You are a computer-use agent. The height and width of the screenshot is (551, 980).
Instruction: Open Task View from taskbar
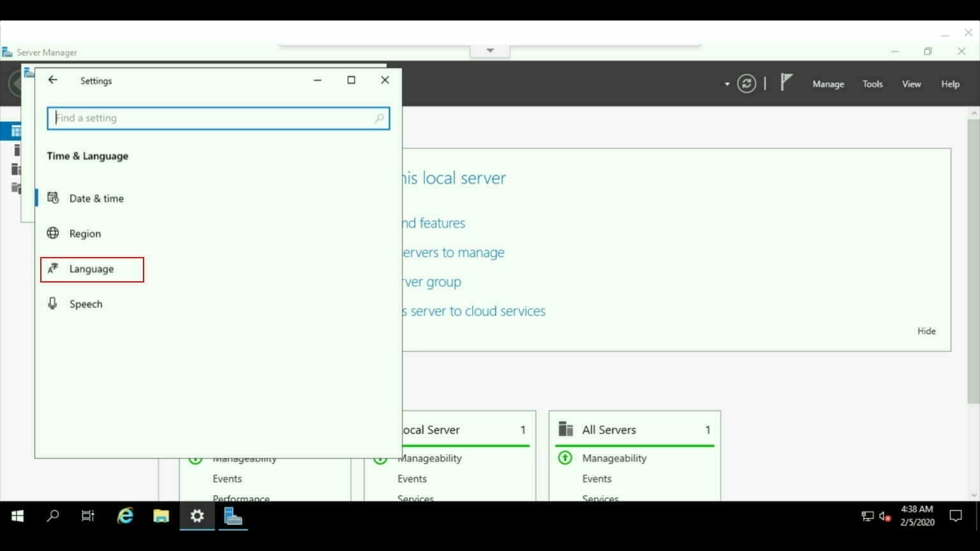tap(88, 517)
